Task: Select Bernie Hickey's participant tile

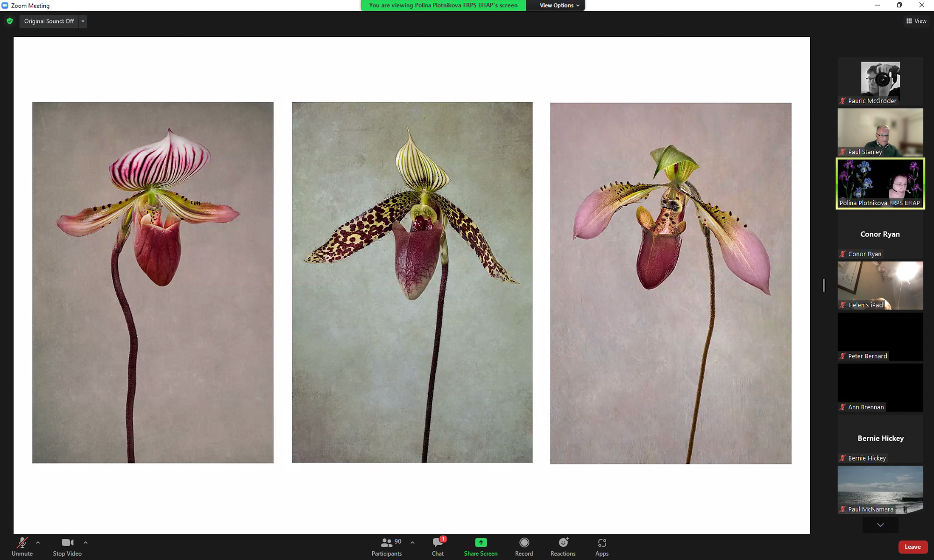Action: (x=880, y=439)
